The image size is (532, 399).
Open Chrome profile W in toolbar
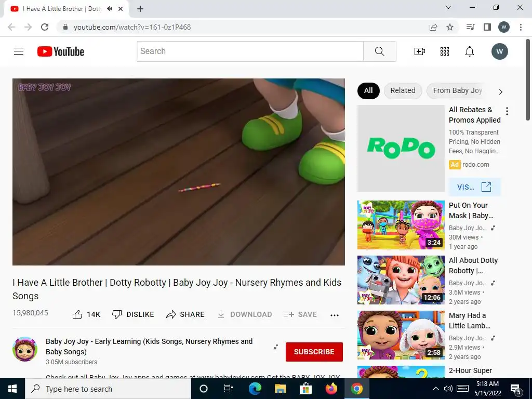point(504,27)
